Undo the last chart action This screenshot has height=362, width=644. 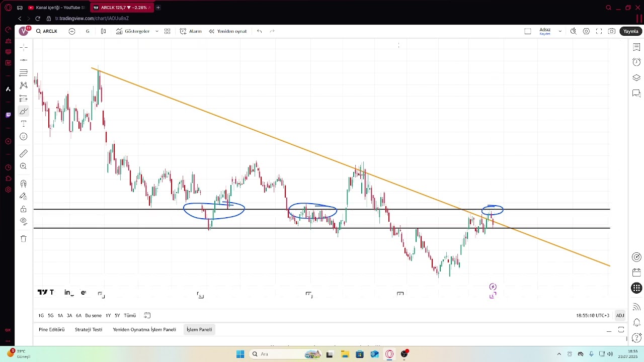click(260, 31)
